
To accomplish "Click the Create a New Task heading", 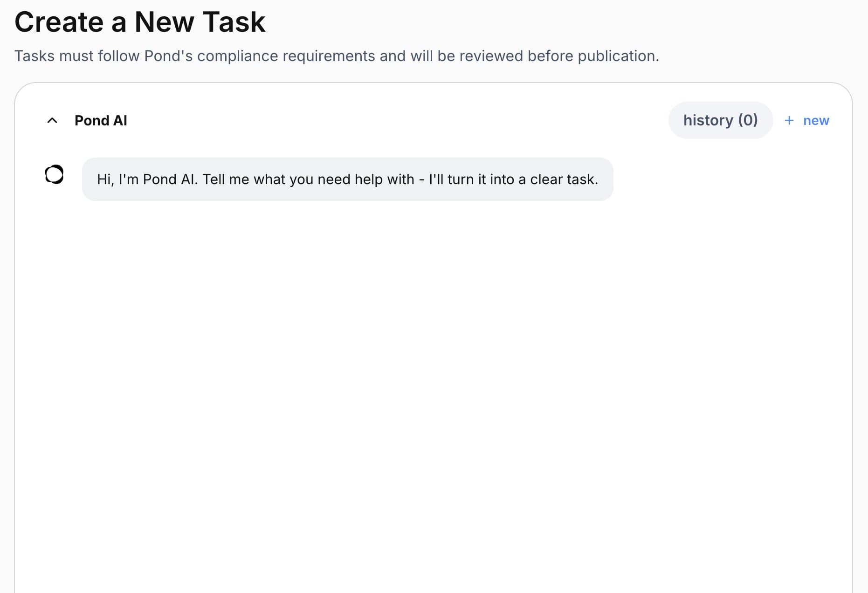I will (x=140, y=22).
